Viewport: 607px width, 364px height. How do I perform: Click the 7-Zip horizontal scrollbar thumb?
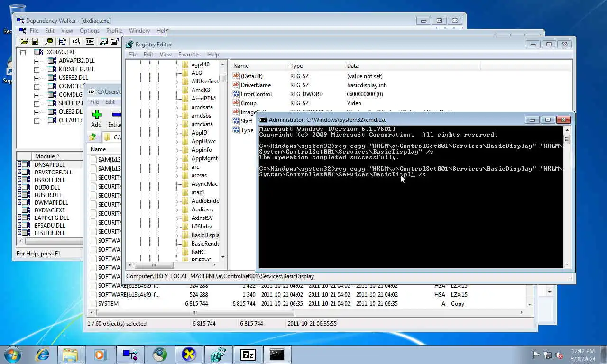195,312
